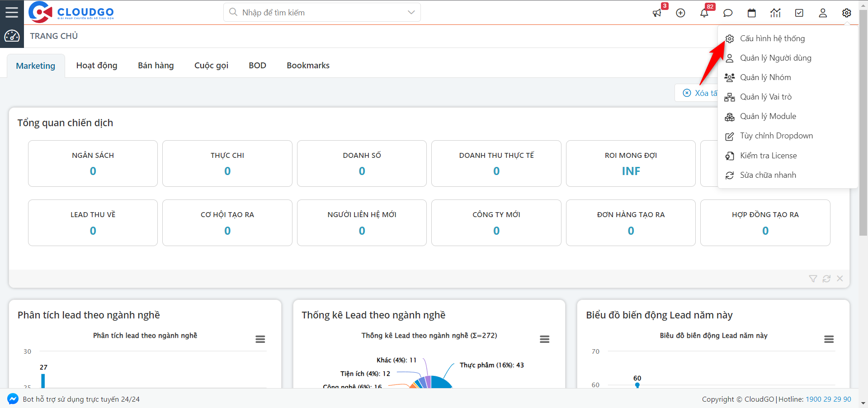Click the quick create plus icon
Viewport: 868px width, 408px height.
(680, 13)
